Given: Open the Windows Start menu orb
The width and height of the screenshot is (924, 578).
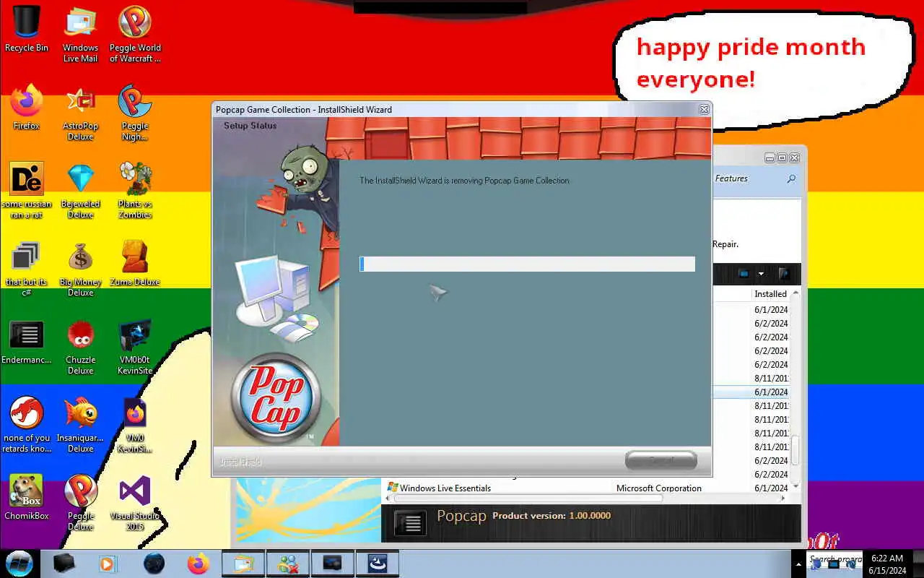Looking at the screenshot, I should pos(19,564).
